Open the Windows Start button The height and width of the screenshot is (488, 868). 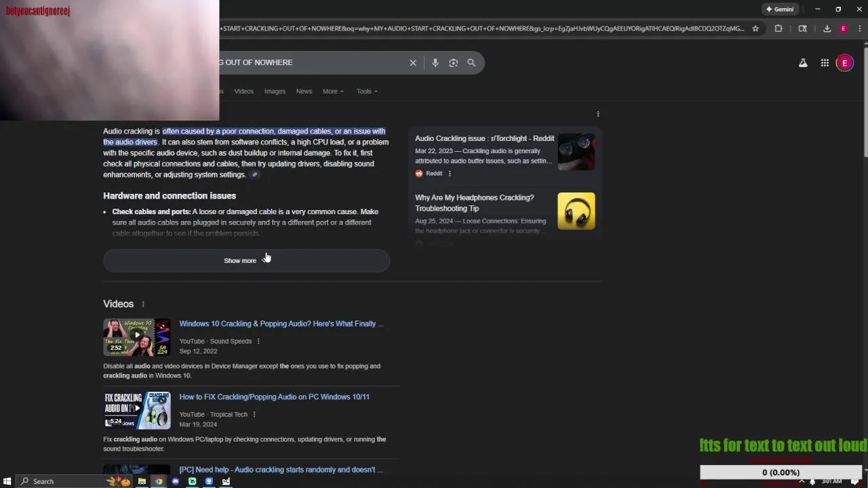coord(7,481)
